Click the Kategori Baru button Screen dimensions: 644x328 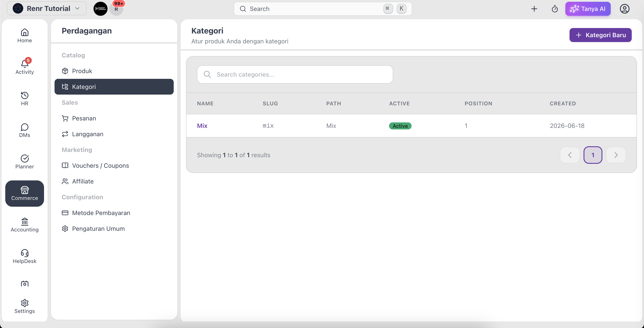[x=600, y=35]
